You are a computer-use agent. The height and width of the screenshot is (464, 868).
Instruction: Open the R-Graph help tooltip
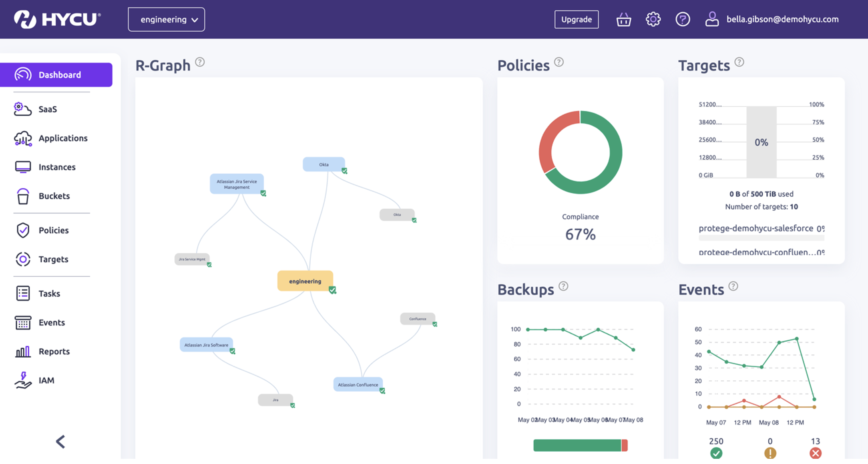[x=200, y=62]
